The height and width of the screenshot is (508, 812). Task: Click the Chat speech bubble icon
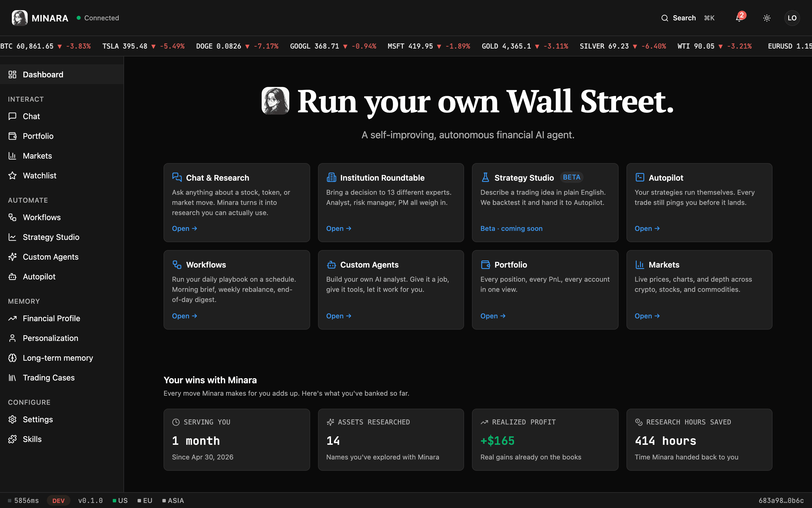pyautogui.click(x=12, y=116)
